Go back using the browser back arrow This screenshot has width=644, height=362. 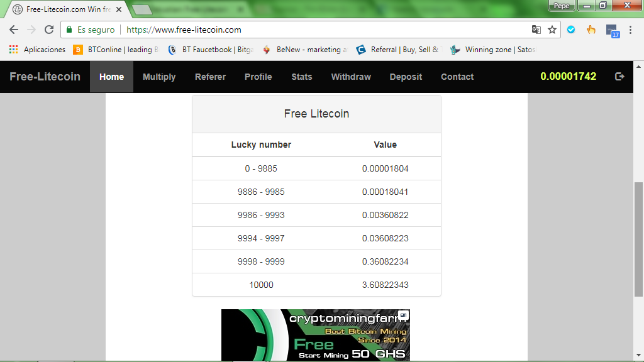pos(14,30)
